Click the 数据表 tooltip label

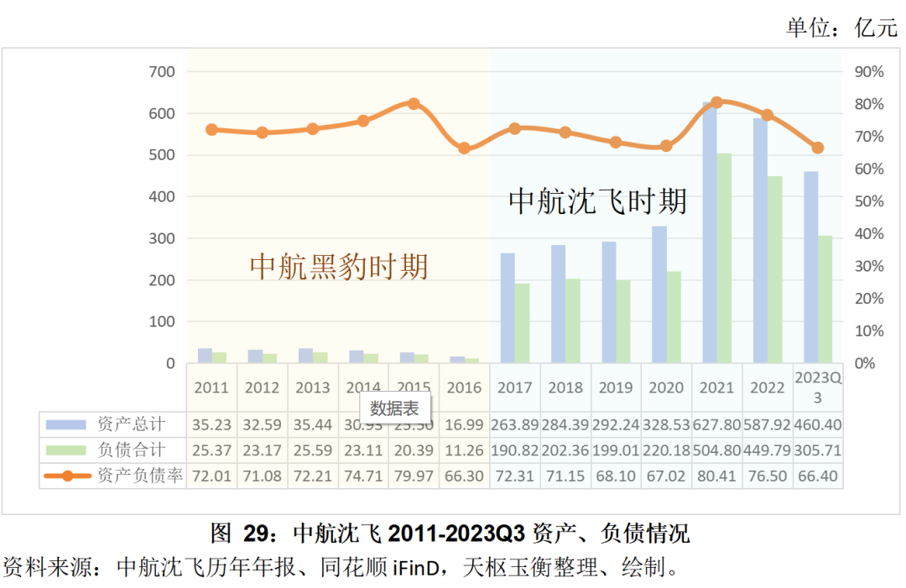point(395,408)
